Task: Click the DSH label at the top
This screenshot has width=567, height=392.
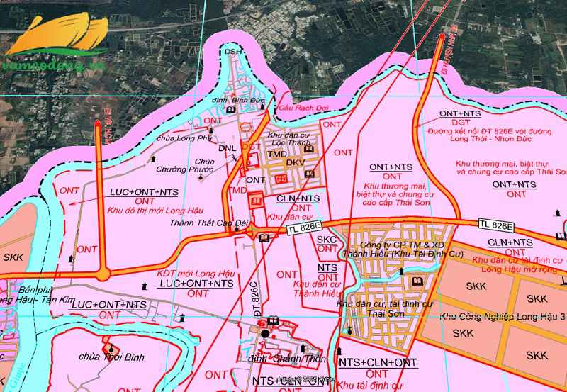Action: pos(233,52)
